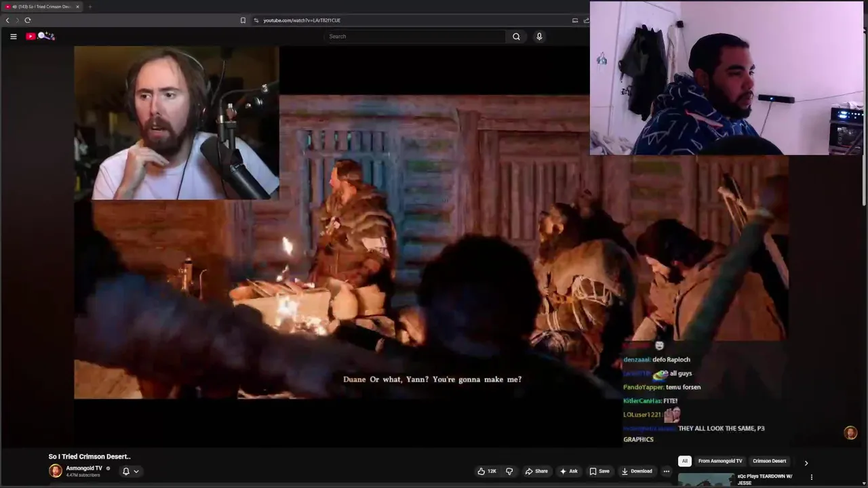
Task: Like the video showing 12K likes
Action: 487,471
